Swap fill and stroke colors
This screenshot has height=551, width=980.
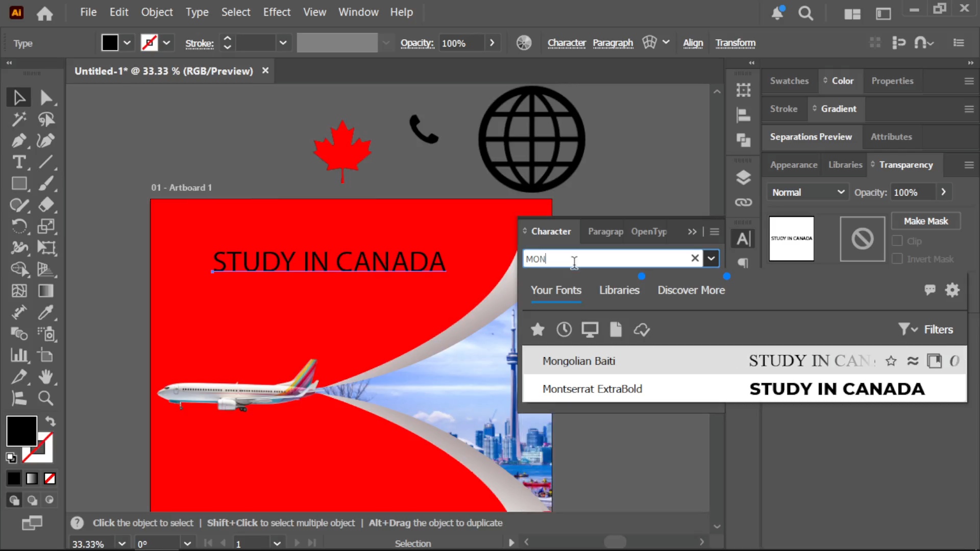coord(50,421)
